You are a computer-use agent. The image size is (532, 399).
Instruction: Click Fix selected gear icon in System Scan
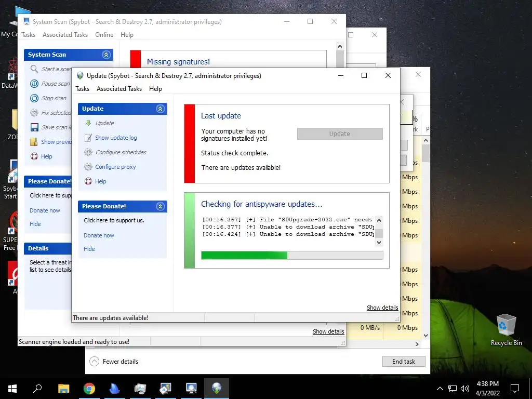click(34, 113)
